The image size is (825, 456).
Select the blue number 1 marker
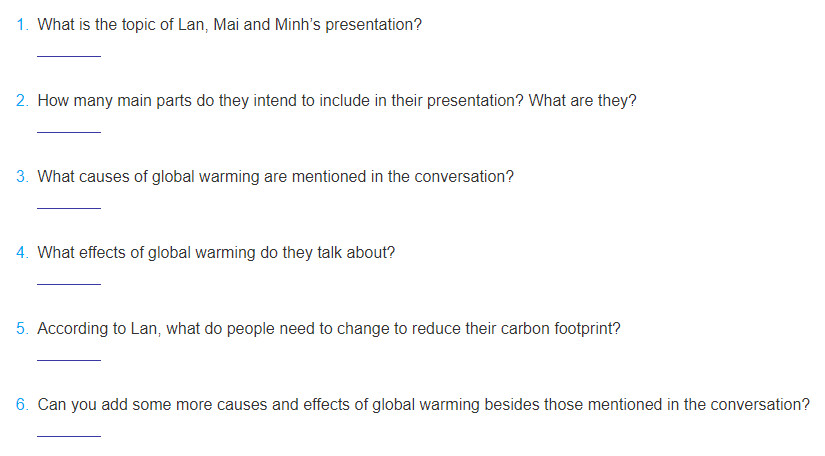coord(22,25)
